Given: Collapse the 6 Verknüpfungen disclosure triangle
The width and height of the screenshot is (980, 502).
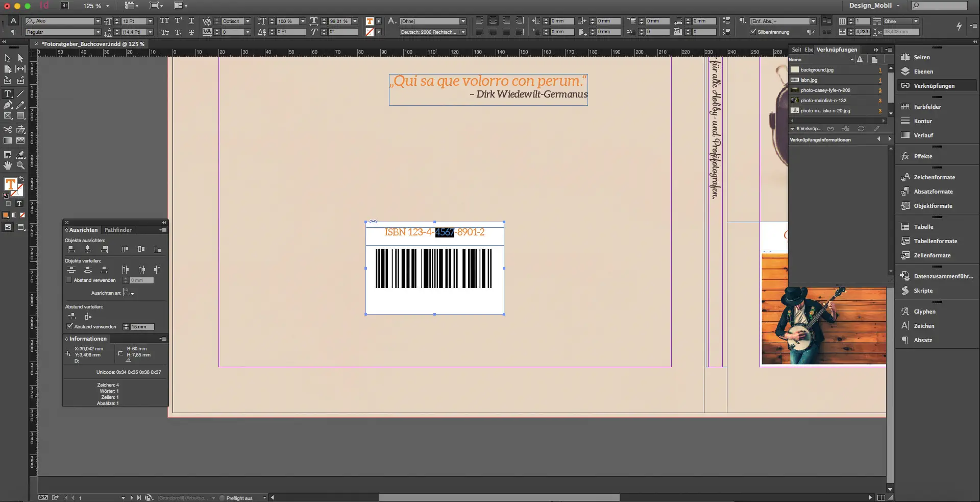Looking at the screenshot, I should click(x=793, y=129).
